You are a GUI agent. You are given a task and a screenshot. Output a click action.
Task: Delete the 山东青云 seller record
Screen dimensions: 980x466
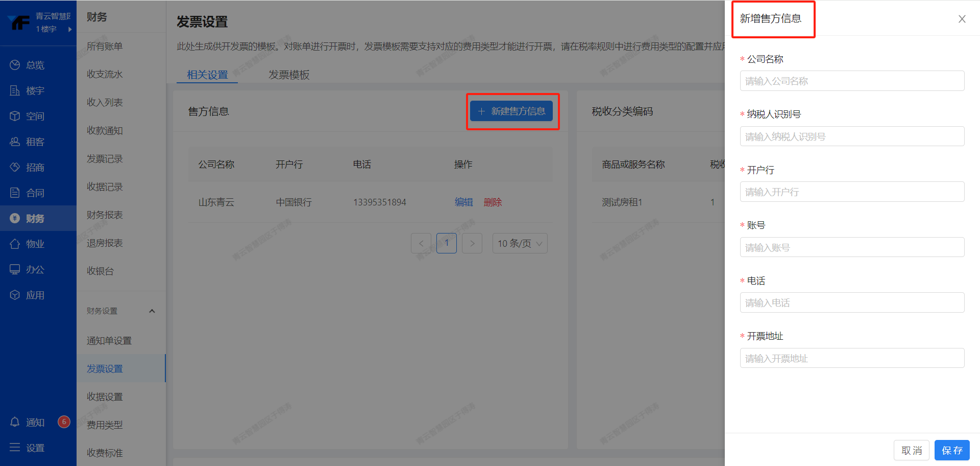[493, 202]
